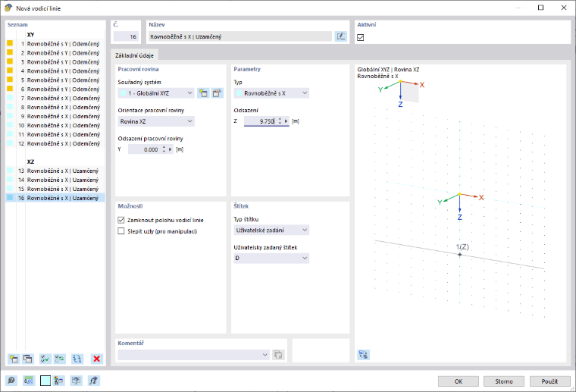Click the orange swatch of row 1

tap(10, 43)
